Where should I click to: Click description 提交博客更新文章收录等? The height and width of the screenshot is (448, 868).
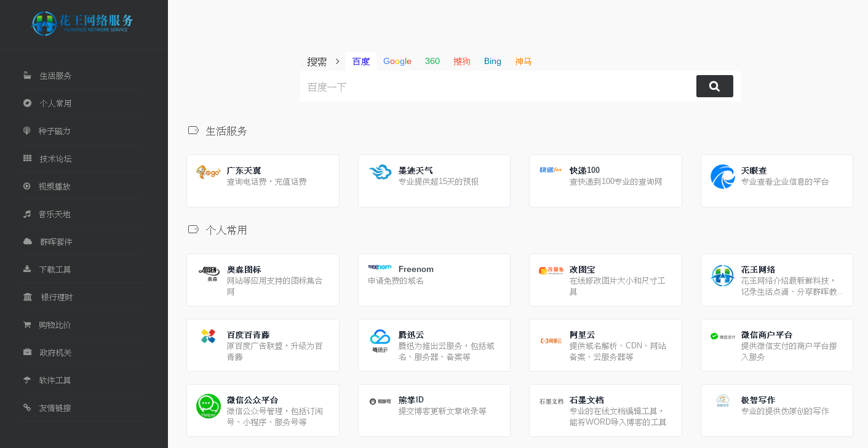pos(442,411)
